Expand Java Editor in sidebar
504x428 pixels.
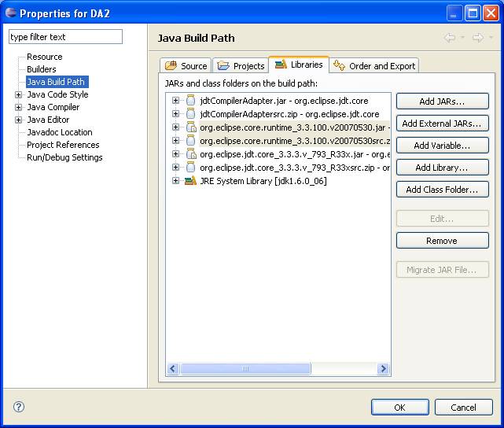click(x=18, y=120)
